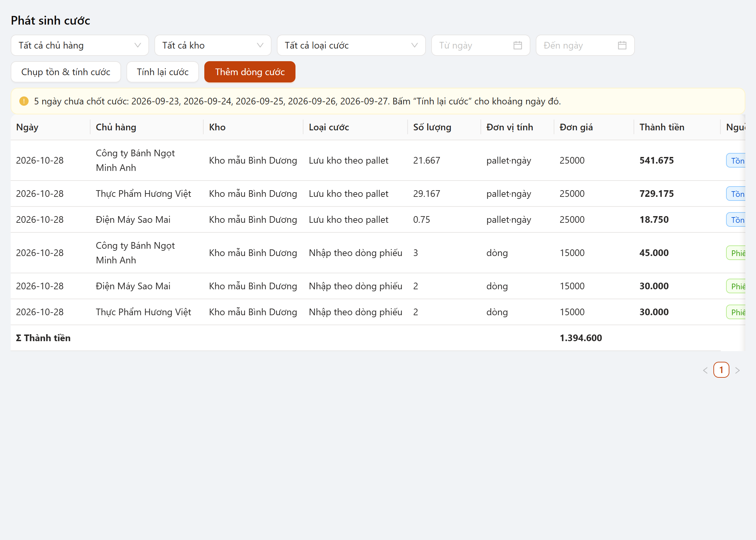This screenshot has width=756, height=540.
Task: Click the warning icon in the alert banner
Action: (24, 101)
